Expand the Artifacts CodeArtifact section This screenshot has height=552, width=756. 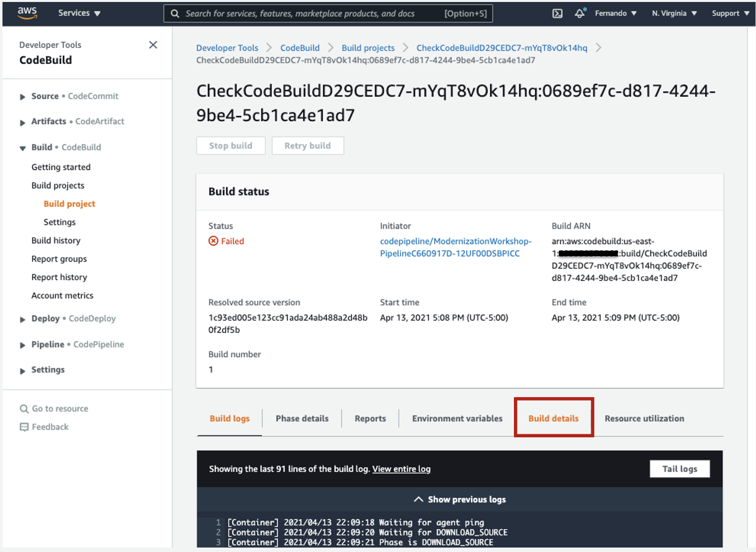(22, 122)
